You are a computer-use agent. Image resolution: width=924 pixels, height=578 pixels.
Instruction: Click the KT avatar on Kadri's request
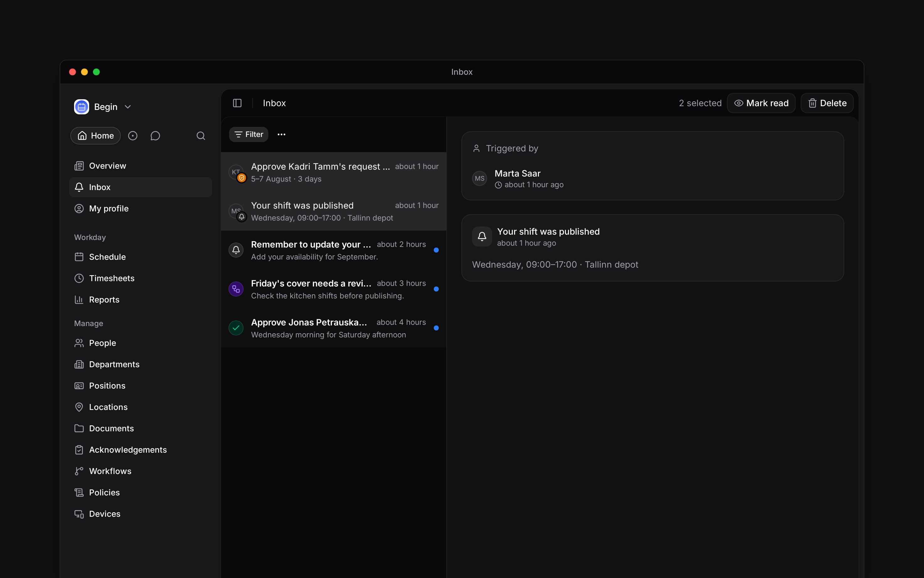tap(236, 172)
